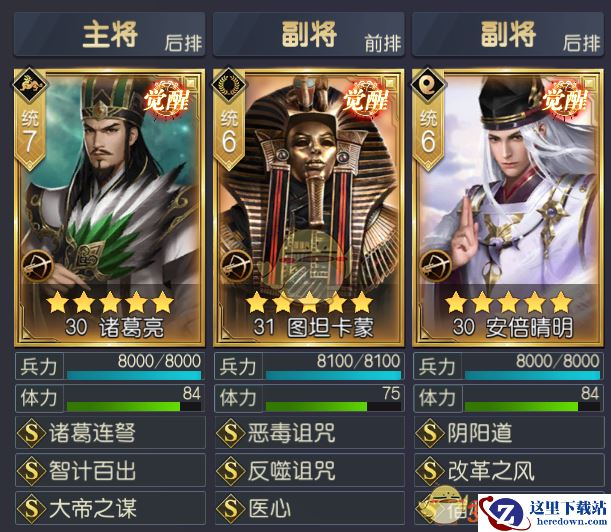Open the 改革之风 skill

(x=509, y=470)
